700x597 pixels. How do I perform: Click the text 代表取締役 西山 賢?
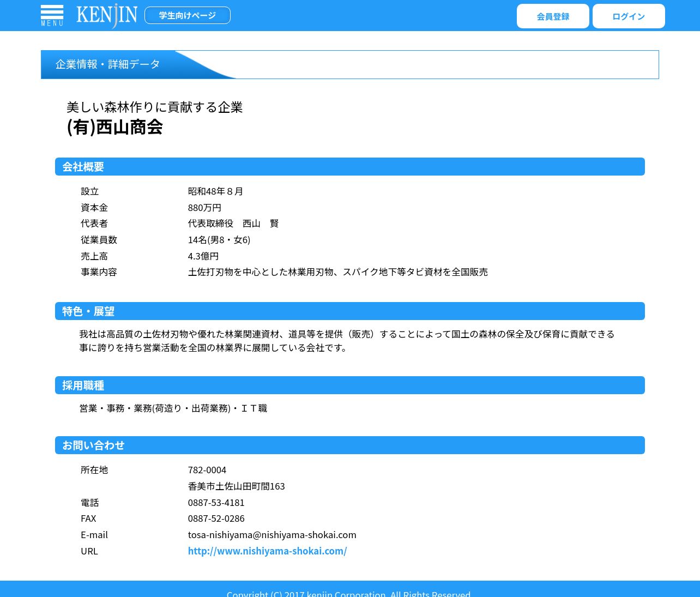pos(233,224)
